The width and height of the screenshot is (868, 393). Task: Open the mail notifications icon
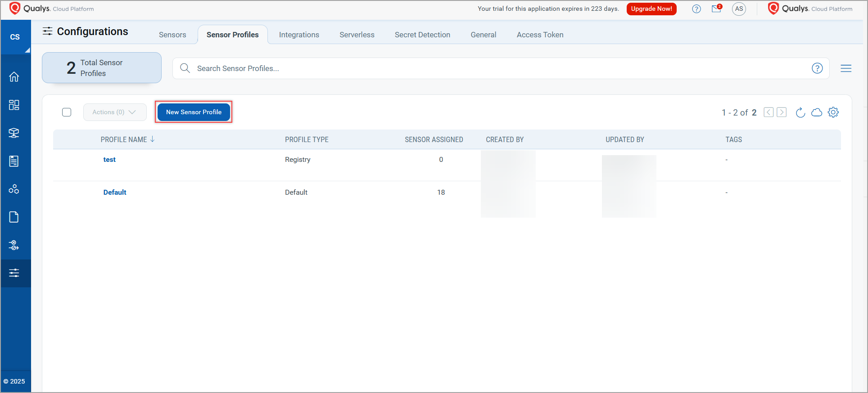[716, 9]
